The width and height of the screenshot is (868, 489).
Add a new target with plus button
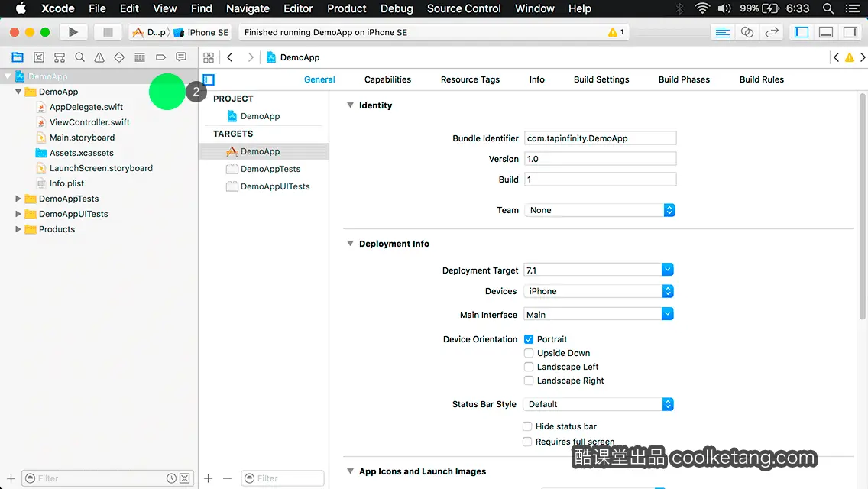(x=208, y=478)
